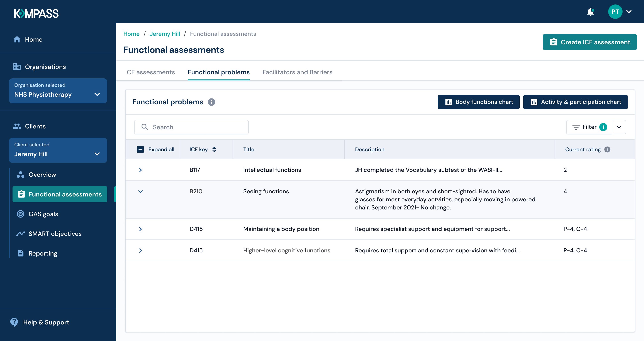Toggle the Expand all checkbox

(140, 149)
